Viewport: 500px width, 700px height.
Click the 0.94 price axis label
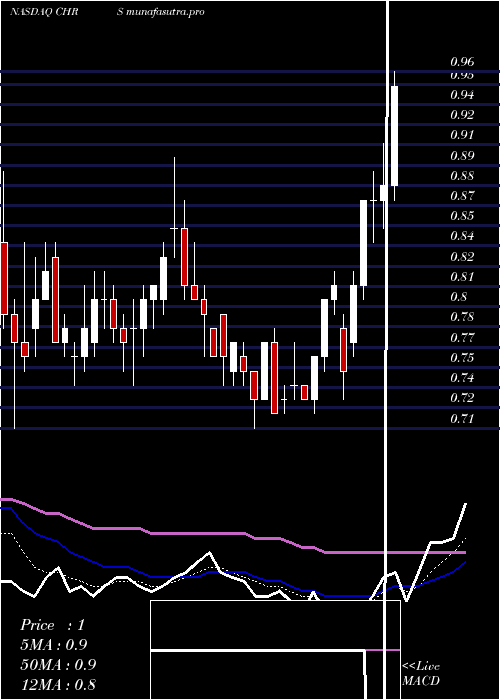pyautogui.click(x=462, y=95)
